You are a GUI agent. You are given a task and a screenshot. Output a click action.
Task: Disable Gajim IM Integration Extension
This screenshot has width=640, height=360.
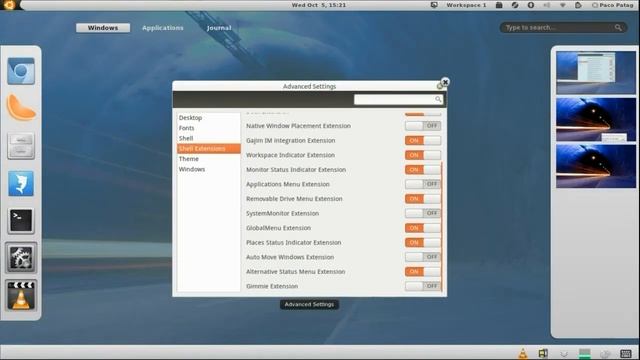click(423, 140)
